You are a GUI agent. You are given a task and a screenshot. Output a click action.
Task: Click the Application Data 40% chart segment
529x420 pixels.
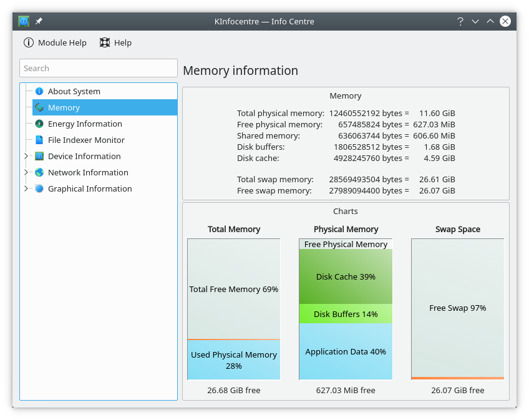point(346,351)
